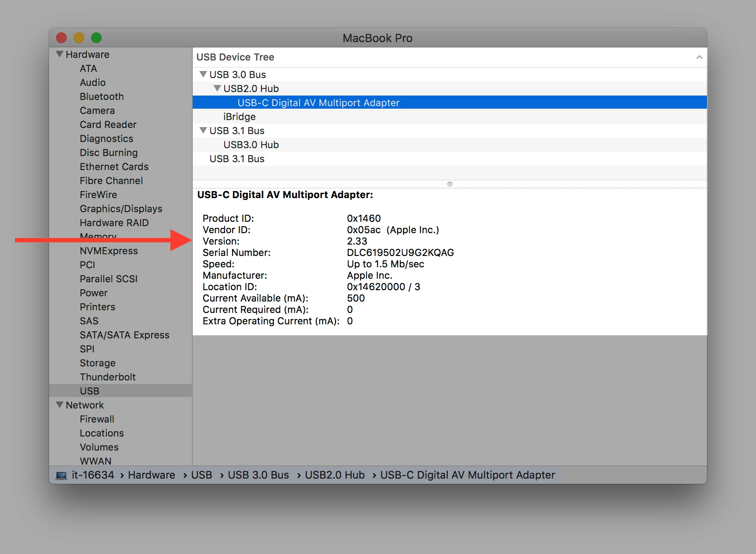The height and width of the screenshot is (554, 756).
Task: Select WWAN under Network
Action: tap(96, 461)
